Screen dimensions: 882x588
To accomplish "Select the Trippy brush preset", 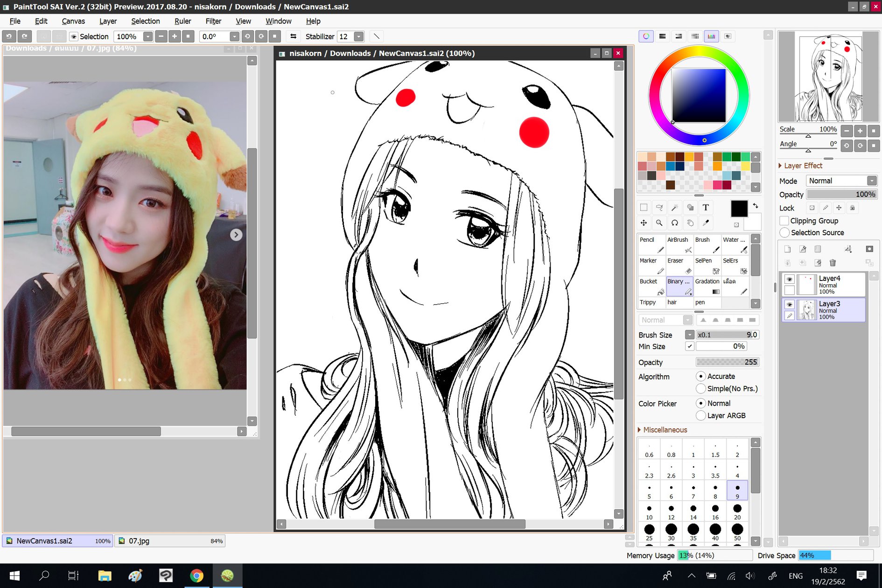I will point(651,302).
